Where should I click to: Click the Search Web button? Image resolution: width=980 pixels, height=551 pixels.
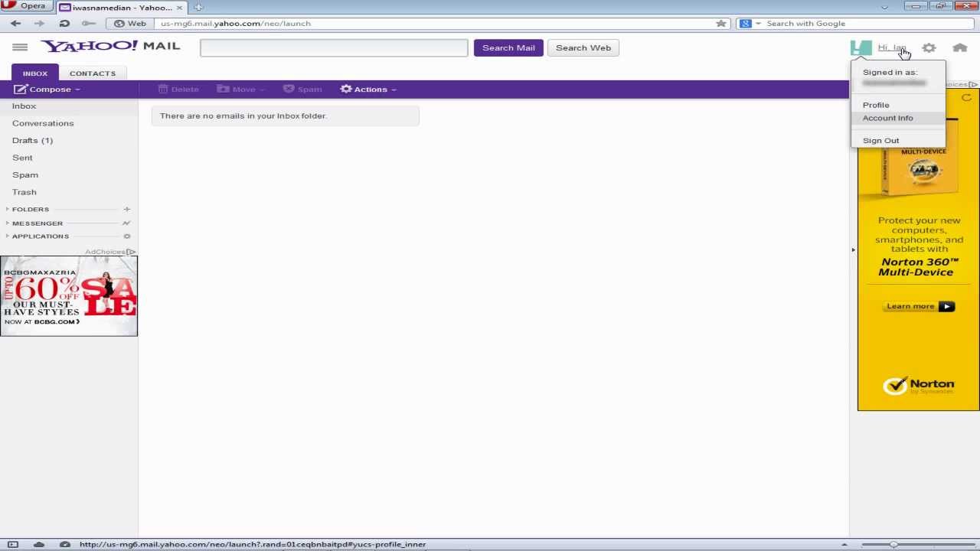click(x=583, y=47)
